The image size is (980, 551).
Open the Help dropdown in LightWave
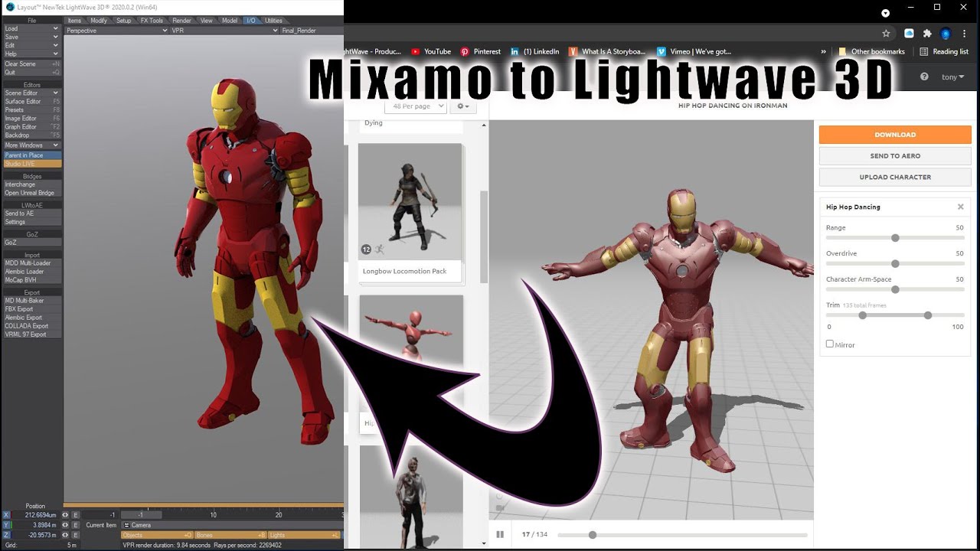pos(31,54)
